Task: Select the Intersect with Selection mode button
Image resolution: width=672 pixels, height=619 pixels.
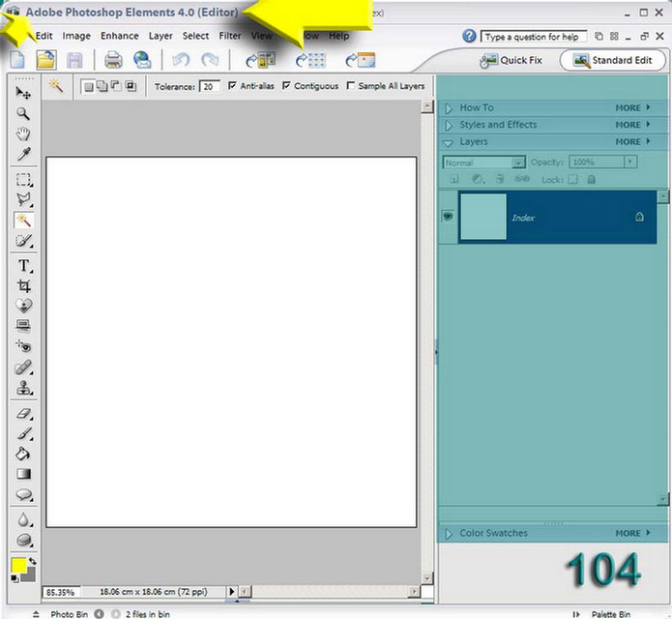Action: pyautogui.click(x=131, y=86)
